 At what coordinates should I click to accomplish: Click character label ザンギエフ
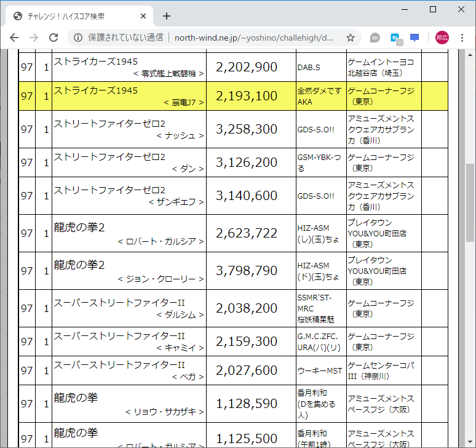[x=177, y=202]
